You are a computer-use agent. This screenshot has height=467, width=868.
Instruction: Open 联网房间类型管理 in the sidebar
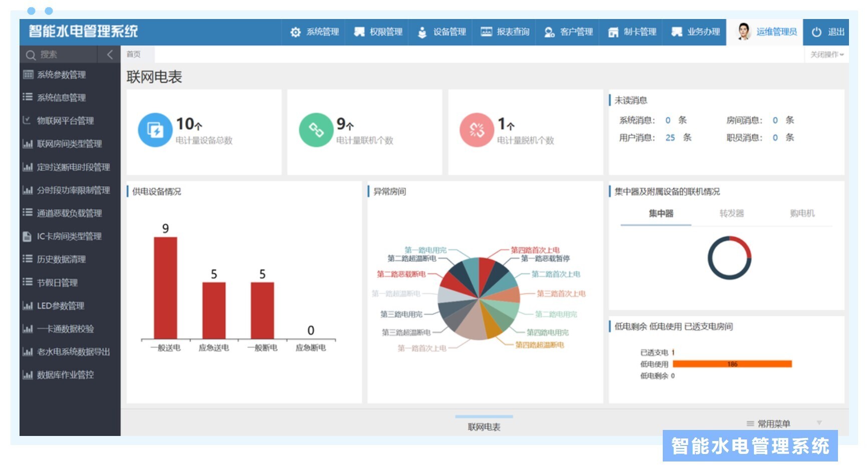(69, 144)
